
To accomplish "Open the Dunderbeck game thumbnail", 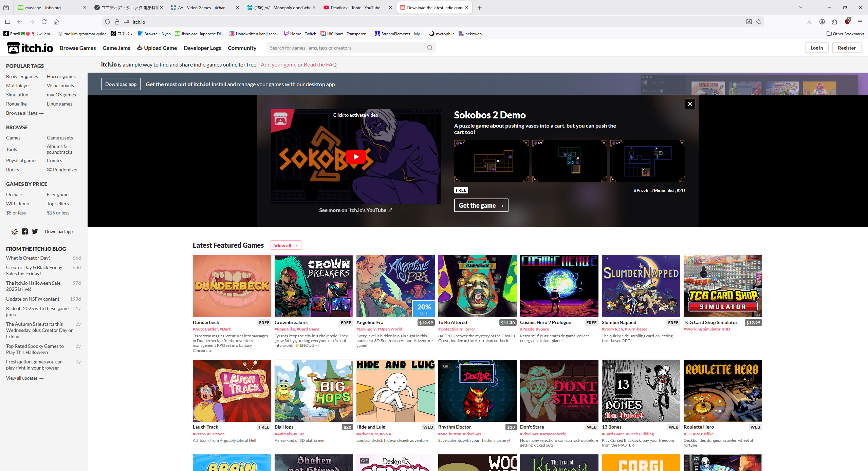I will [232, 286].
